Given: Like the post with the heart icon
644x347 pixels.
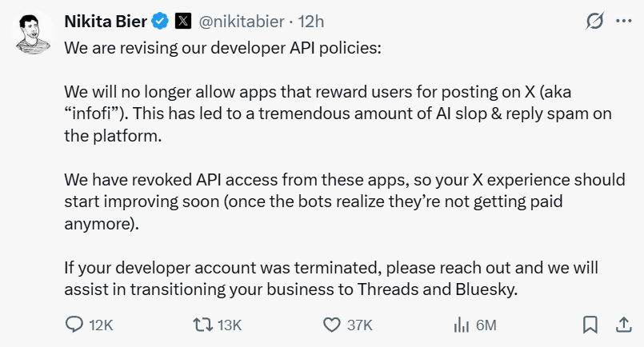Looking at the screenshot, I should click(x=332, y=325).
